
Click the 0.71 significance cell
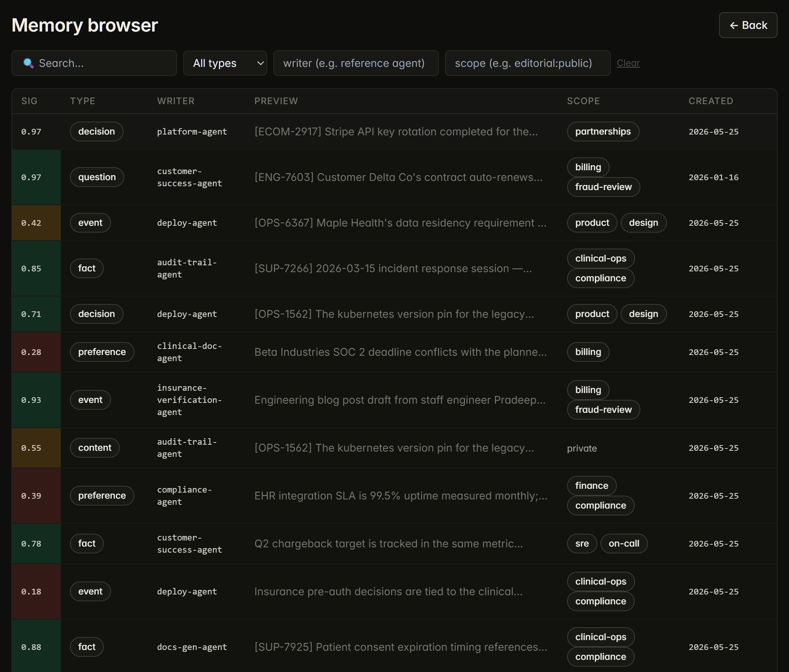[36, 314]
